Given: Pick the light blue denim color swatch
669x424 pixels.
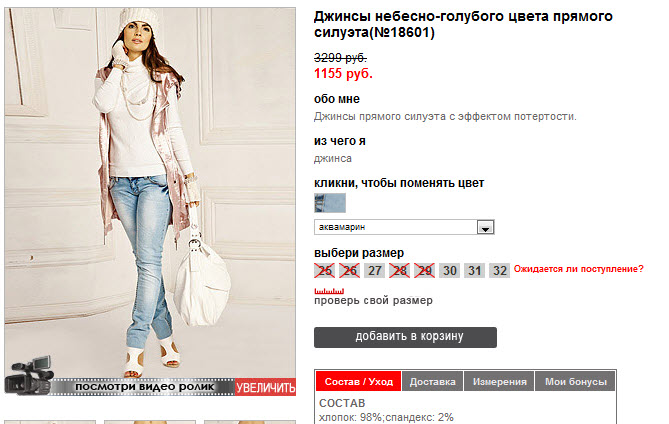Looking at the screenshot, I should (x=330, y=203).
